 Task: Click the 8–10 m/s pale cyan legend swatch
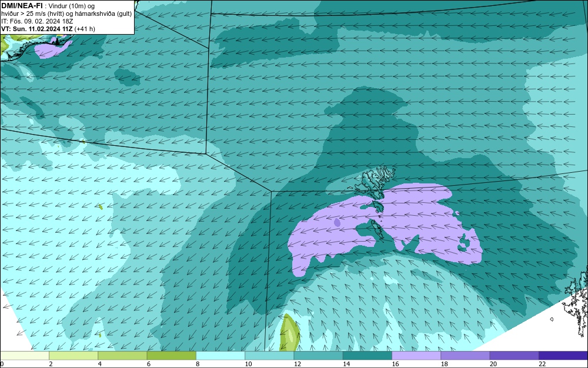coord(220,356)
